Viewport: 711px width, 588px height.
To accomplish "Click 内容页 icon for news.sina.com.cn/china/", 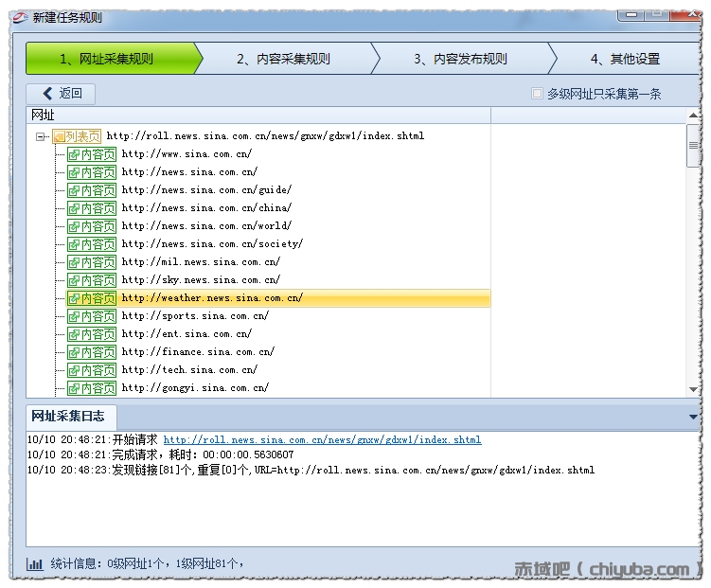I will point(92,208).
